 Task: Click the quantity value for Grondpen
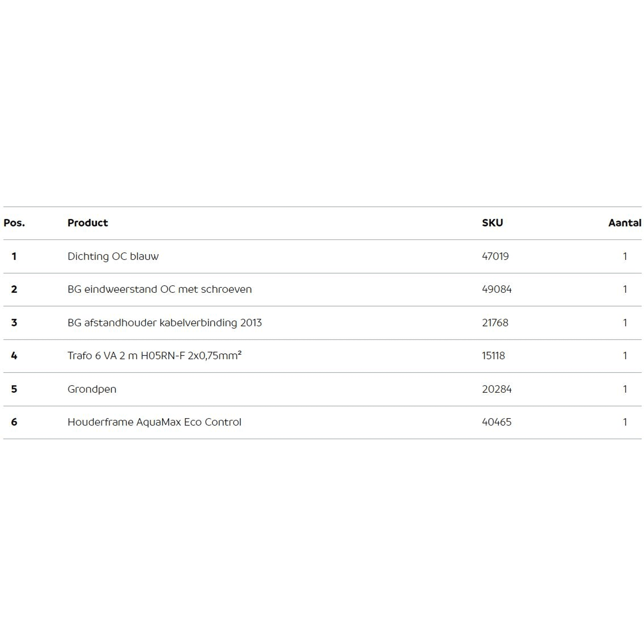[625, 389]
